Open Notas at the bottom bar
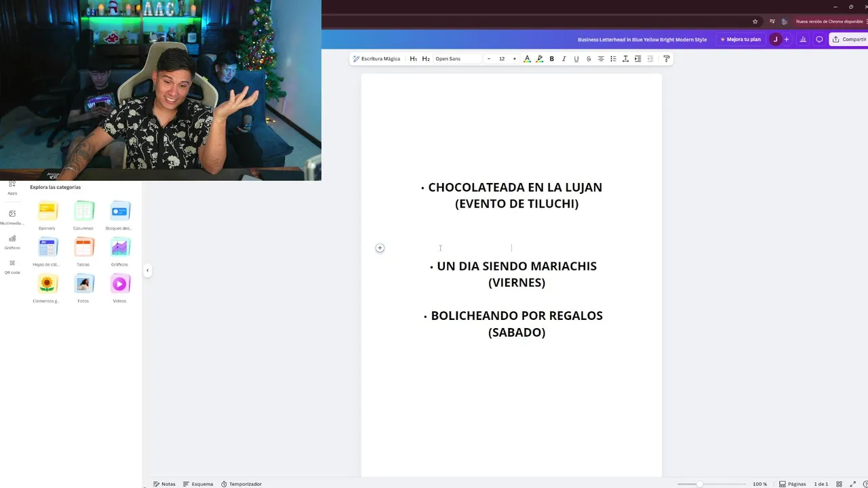This screenshot has width=868, height=488. pyautogui.click(x=164, y=484)
